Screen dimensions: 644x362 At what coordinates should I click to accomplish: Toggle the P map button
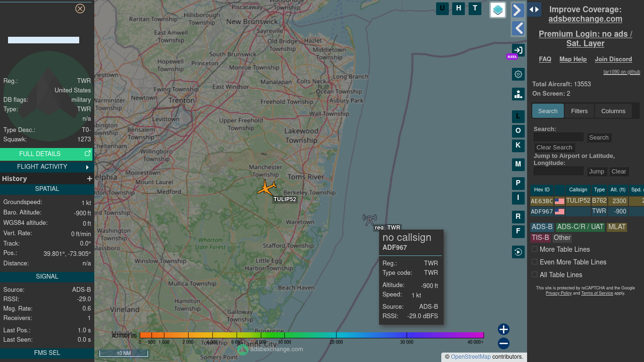[x=518, y=183]
